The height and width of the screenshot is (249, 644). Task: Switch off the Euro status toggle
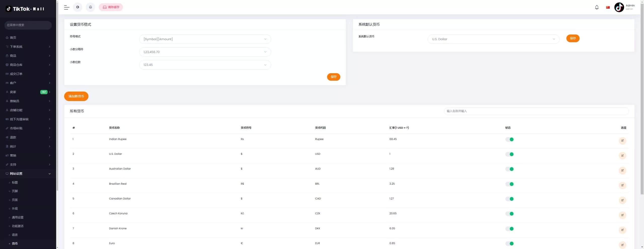[x=509, y=243]
